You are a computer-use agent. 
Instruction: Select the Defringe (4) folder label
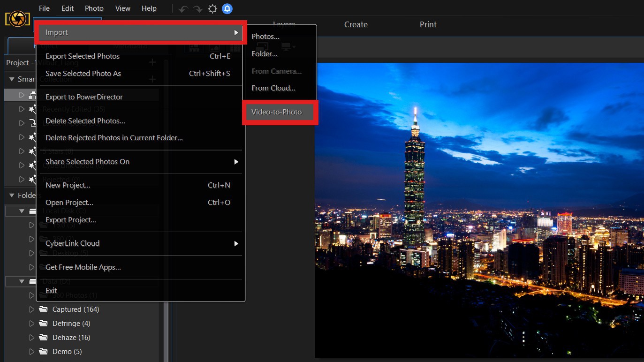(x=71, y=324)
